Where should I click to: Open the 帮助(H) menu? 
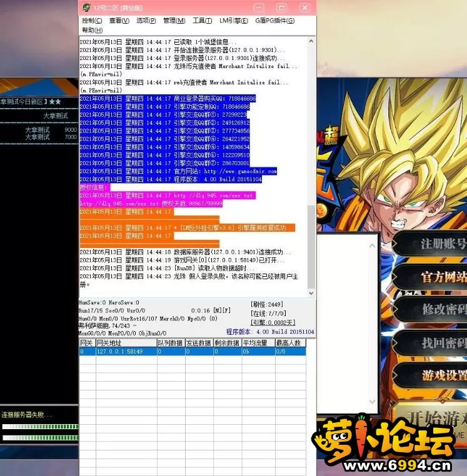[92, 30]
